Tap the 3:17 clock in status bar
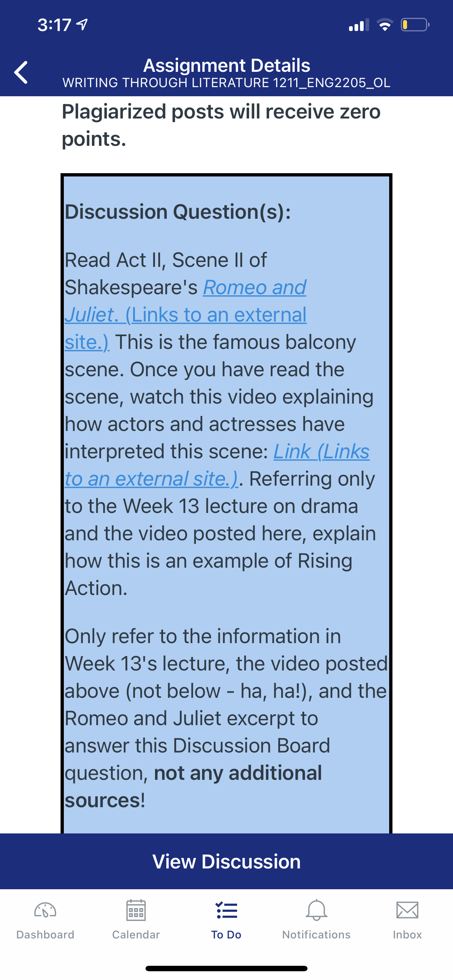Viewport: 453px width, 980px height. pyautogui.click(x=54, y=25)
